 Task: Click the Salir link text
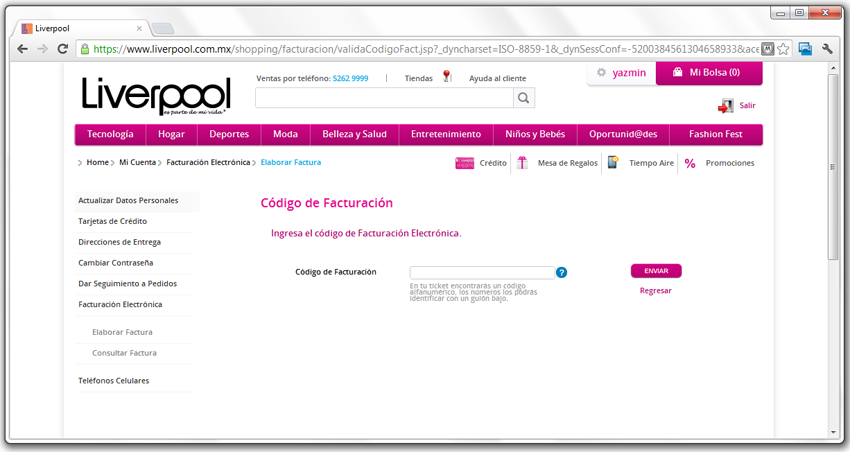click(747, 106)
